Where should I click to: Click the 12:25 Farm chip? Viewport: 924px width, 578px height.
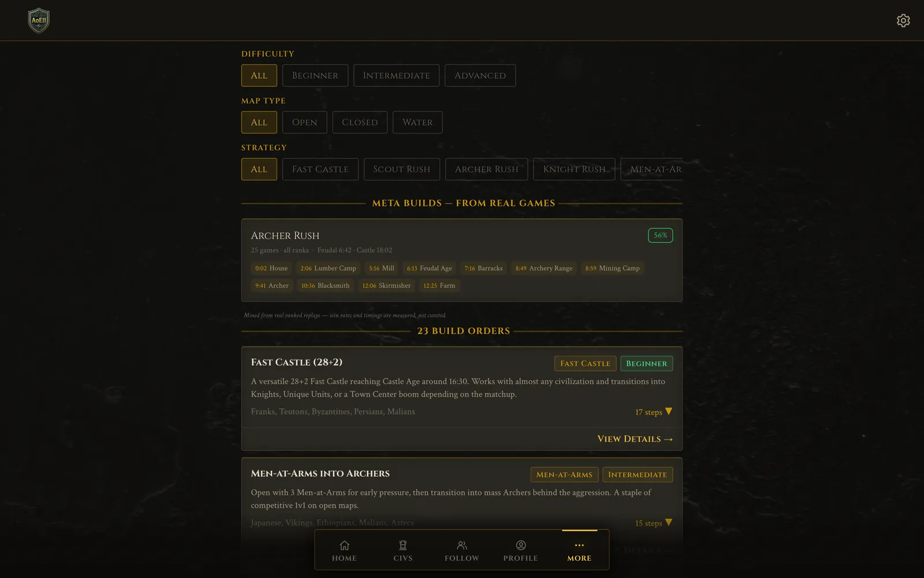(439, 286)
